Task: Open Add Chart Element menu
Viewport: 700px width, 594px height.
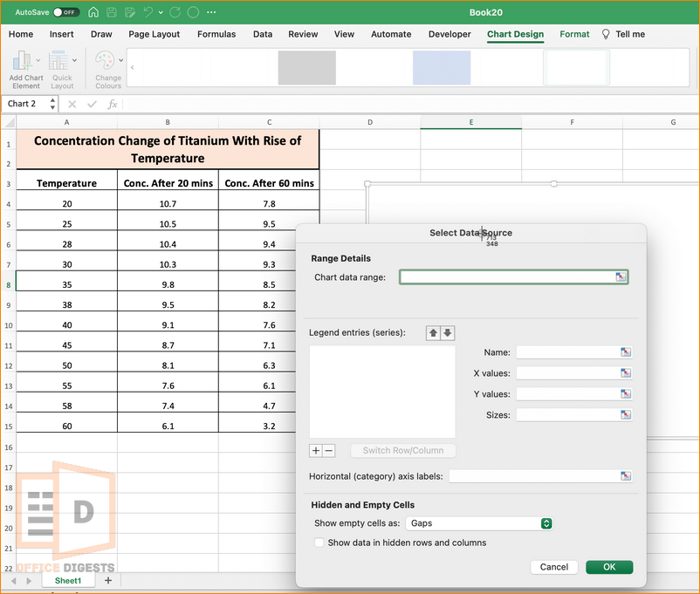Action: 26,70
